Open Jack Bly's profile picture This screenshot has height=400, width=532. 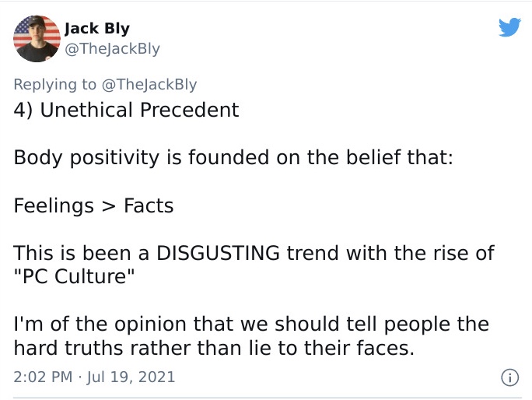point(37,38)
